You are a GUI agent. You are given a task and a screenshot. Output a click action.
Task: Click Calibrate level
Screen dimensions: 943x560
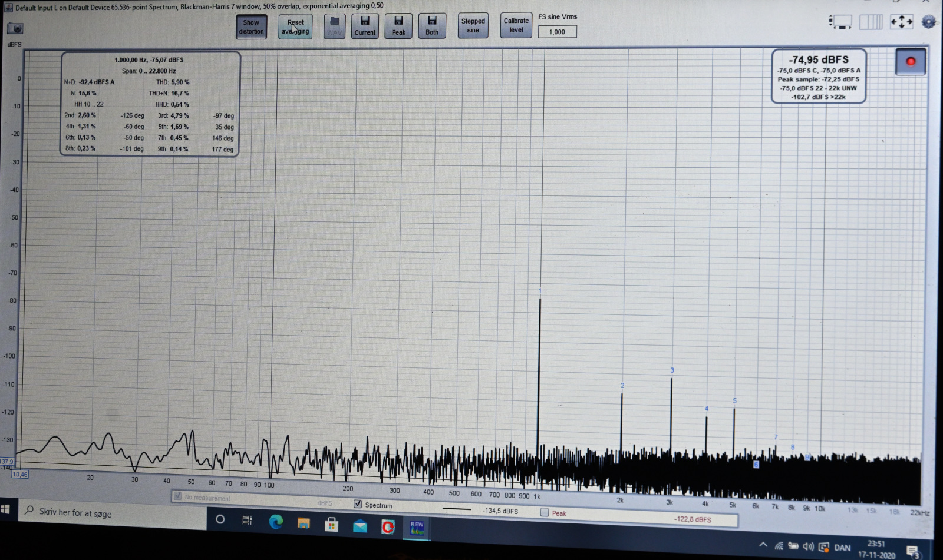[516, 25]
